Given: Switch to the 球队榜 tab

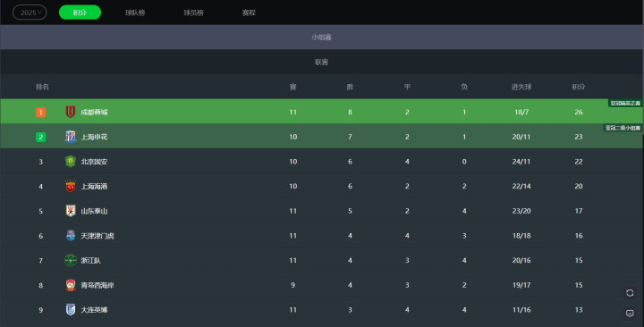Looking at the screenshot, I should coord(135,13).
